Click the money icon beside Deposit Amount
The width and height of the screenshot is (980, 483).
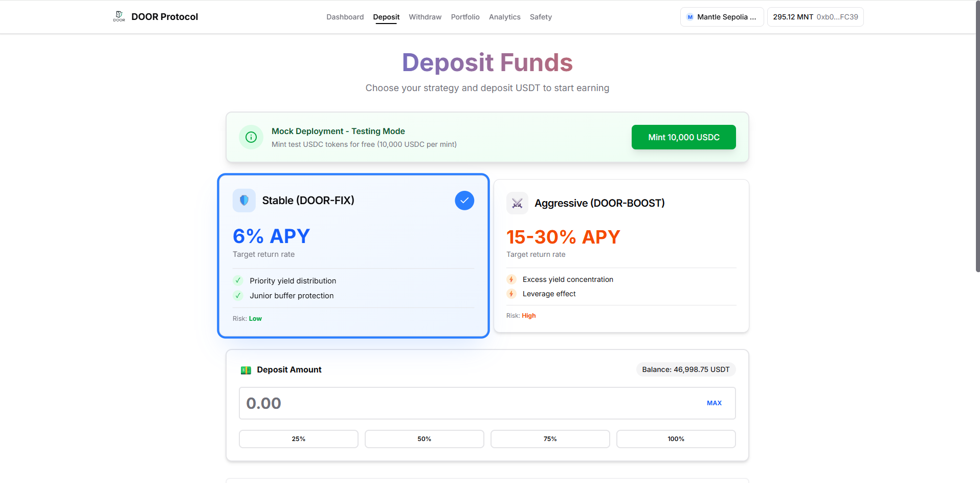click(246, 370)
